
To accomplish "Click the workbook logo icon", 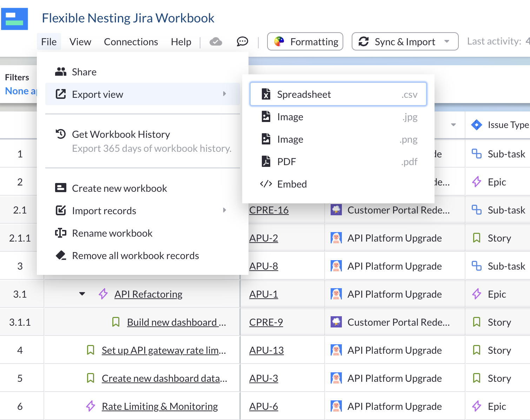I will click(x=14, y=19).
